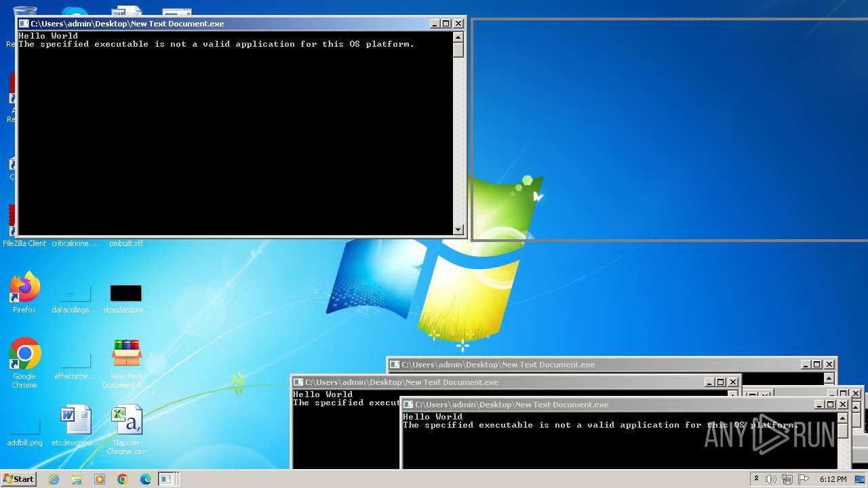This screenshot has width=868, height=488.
Task: Select the effectsthir desktop file icon
Action: [75, 359]
